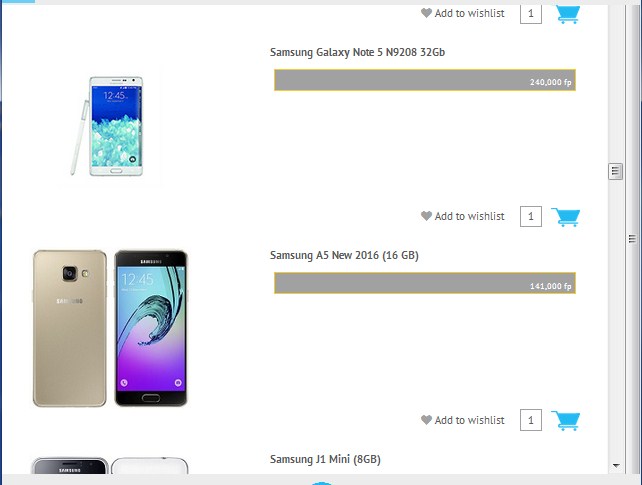
Task: Add Samsung A5 New 2016 to cart
Action: coord(565,420)
